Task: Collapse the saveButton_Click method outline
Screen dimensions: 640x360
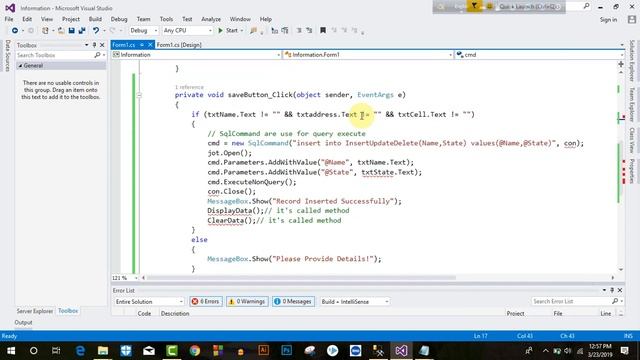Action: pyautogui.click(x=139, y=95)
